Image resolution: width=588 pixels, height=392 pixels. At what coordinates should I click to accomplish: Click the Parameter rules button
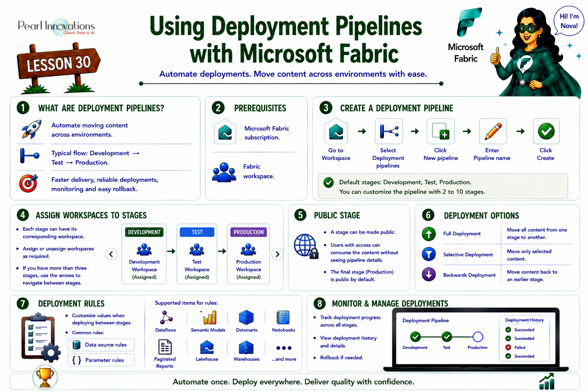click(x=101, y=360)
